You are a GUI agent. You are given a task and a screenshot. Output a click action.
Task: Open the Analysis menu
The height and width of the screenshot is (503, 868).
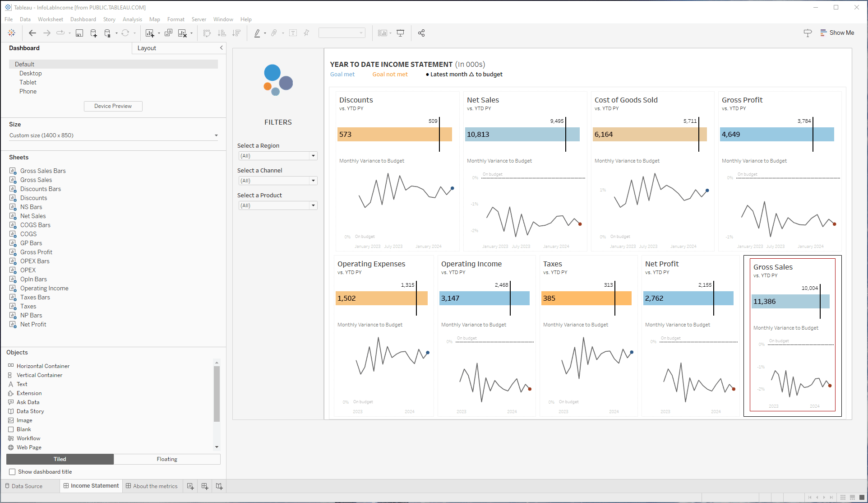(132, 19)
